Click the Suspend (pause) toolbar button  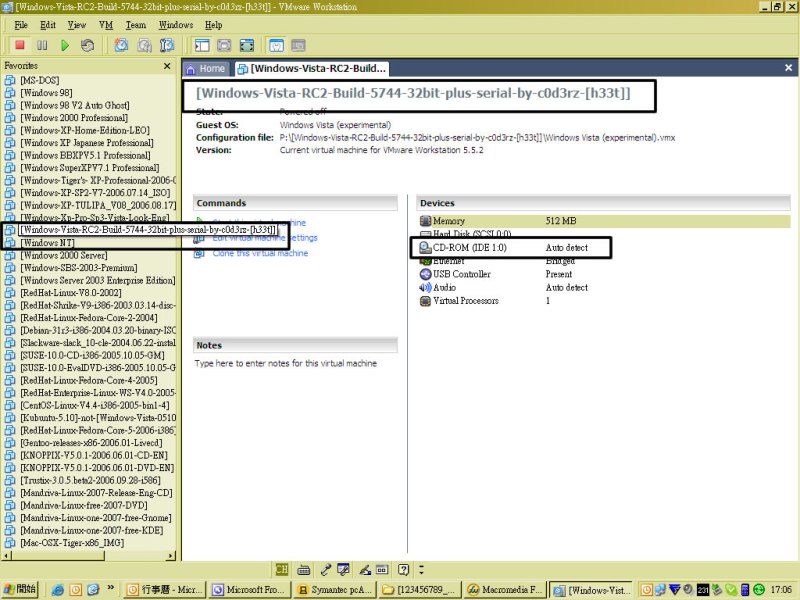42,45
